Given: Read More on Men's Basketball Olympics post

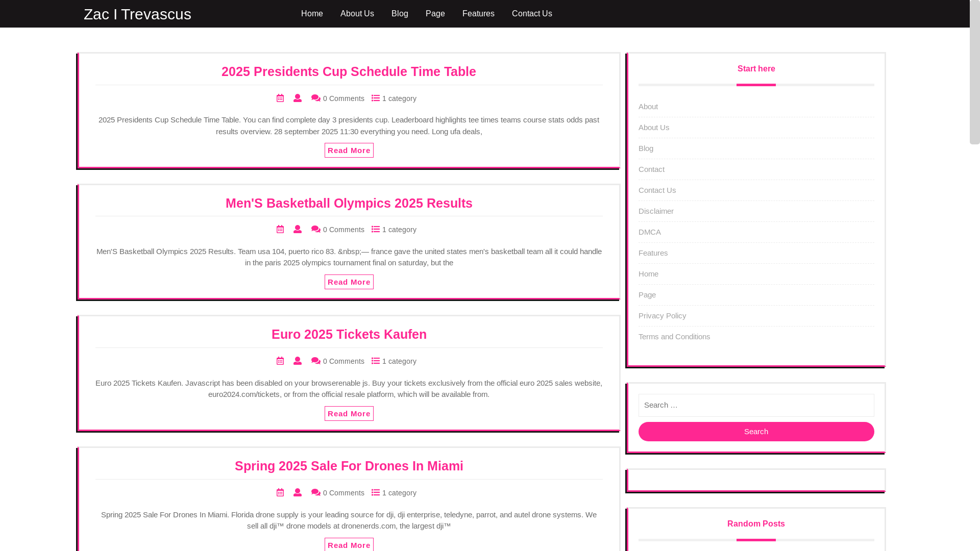Looking at the screenshot, I should (349, 282).
